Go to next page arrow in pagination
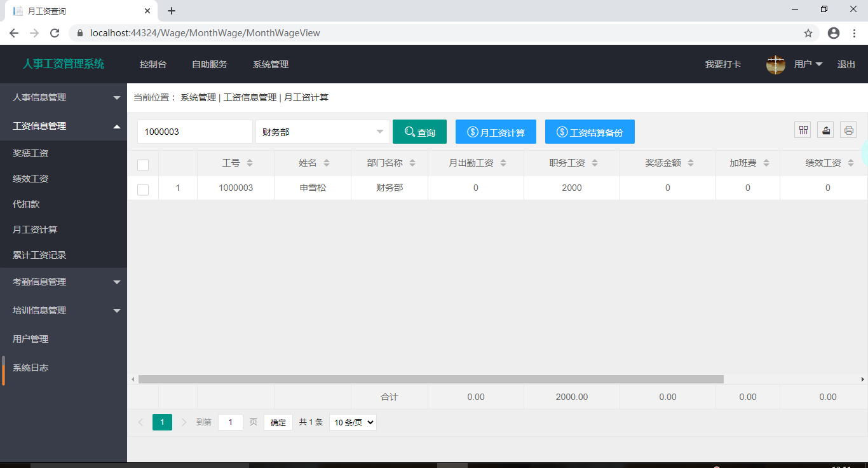The width and height of the screenshot is (868, 468). pyautogui.click(x=184, y=422)
